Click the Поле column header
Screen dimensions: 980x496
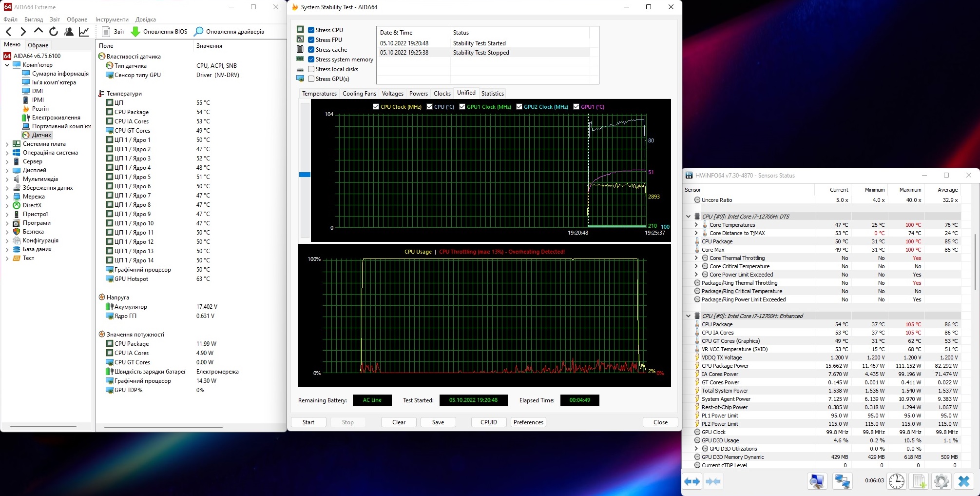pos(144,46)
